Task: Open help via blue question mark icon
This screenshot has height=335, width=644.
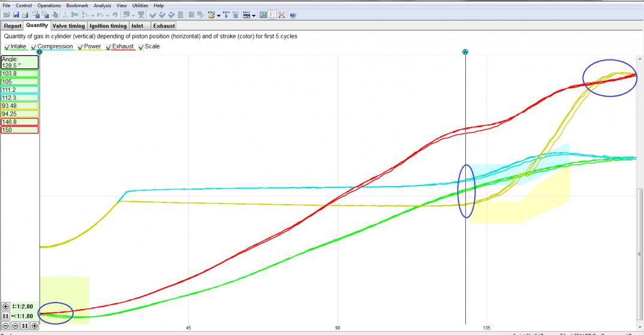Action: click(292, 15)
